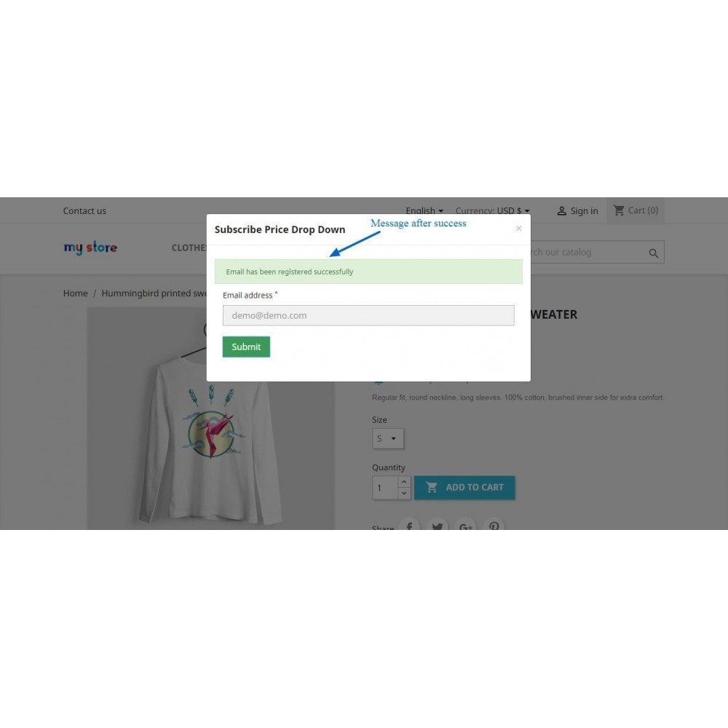The image size is (728, 728).
Task: Click the Add to Cart button
Action: click(x=464, y=488)
